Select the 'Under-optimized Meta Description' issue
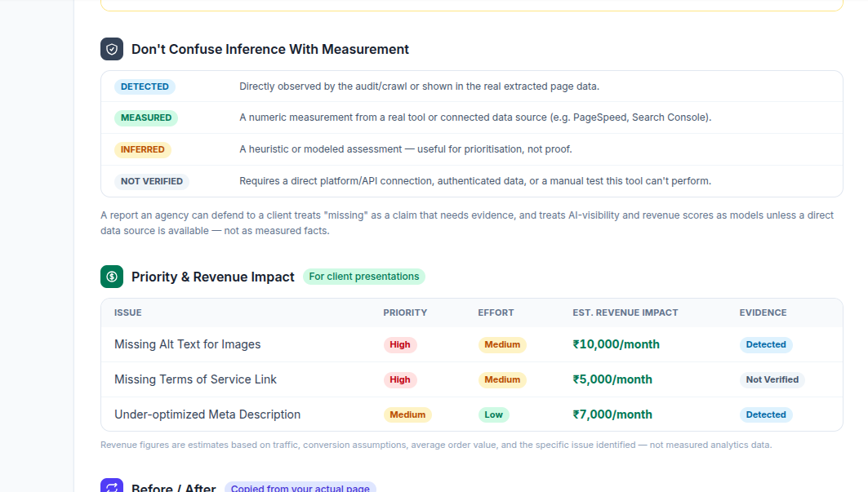 point(207,414)
